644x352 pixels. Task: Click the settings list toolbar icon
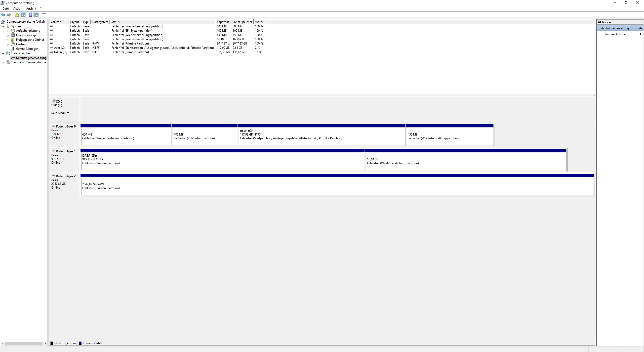point(44,15)
